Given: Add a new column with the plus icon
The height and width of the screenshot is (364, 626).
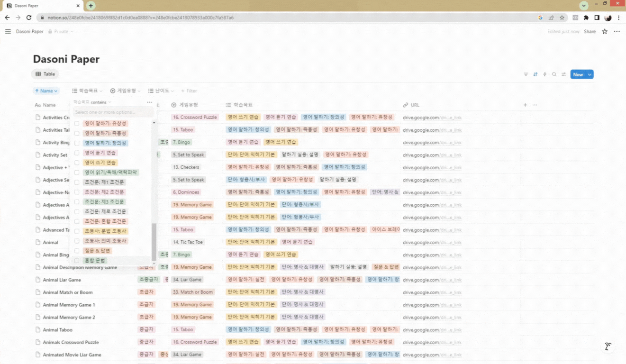Looking at the screenshot, I should pyautogui.click(x=525, y=105).
